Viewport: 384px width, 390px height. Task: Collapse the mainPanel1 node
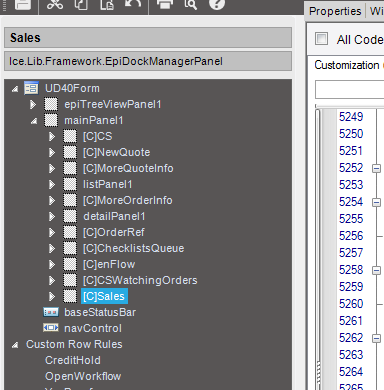click(x=34, y=121)
